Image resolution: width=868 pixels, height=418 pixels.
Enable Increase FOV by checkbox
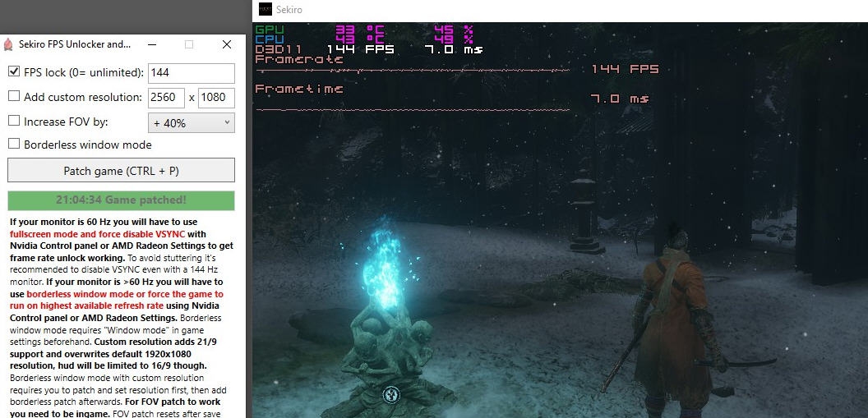(x=14, y=121)
